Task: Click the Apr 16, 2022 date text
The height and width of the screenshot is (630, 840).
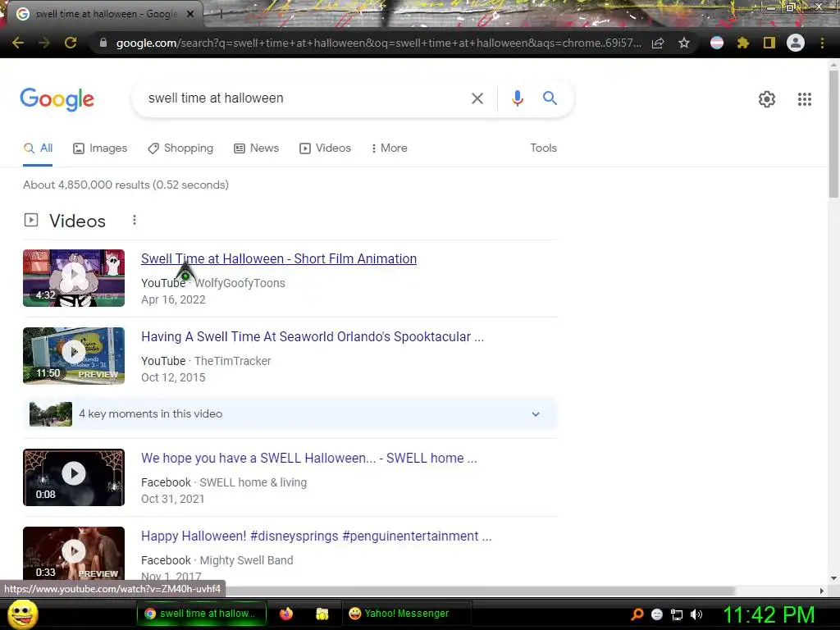Action: click(x=173, y=299)
